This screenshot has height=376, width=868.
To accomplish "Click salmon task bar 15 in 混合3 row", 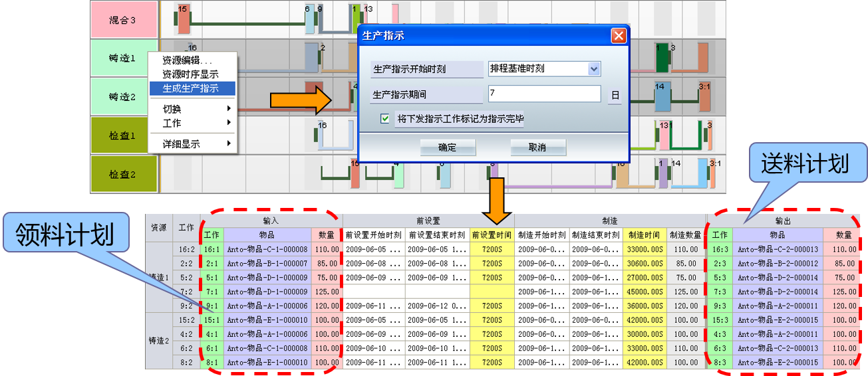I will pos(183,21).
